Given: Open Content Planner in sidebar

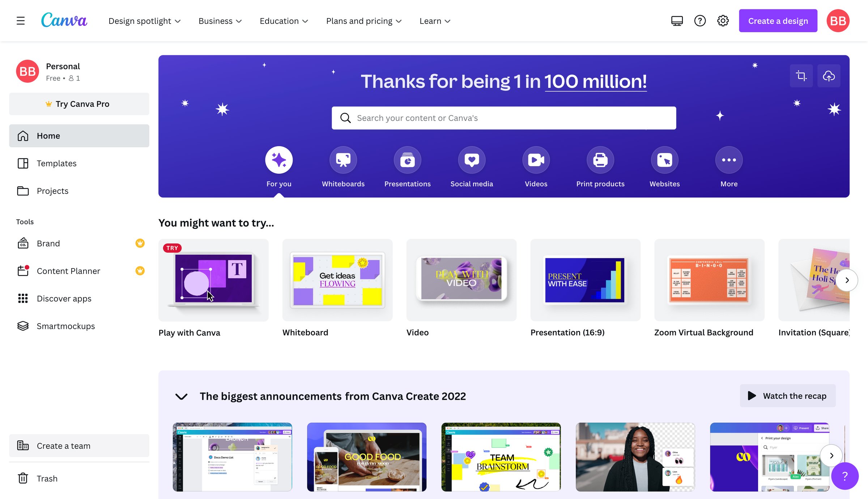Looking at the screenshot, I should tap(79, 271).
